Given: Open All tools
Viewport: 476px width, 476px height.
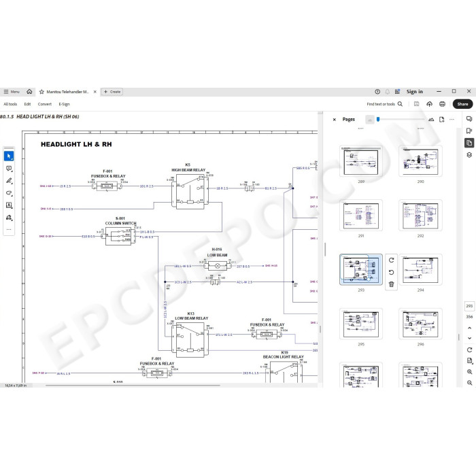Looking at the screenshot, I should pos(10,104).
